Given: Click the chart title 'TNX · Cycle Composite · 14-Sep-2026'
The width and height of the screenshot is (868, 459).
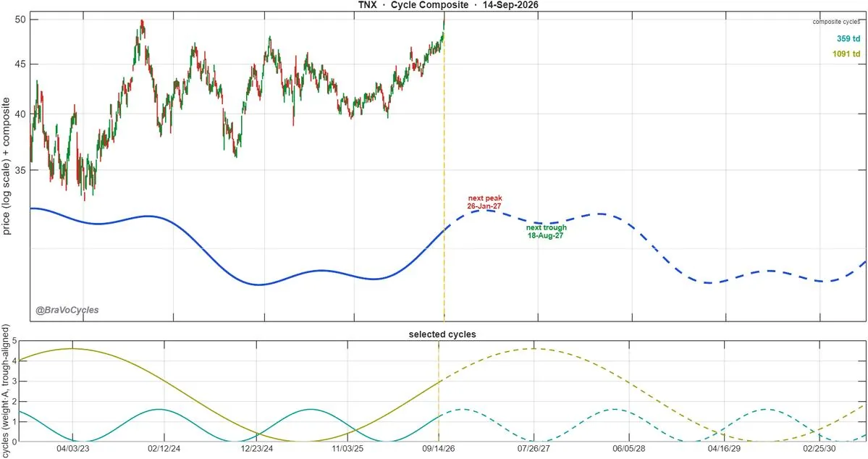Looking at the screenshot, I should (448, 5).
